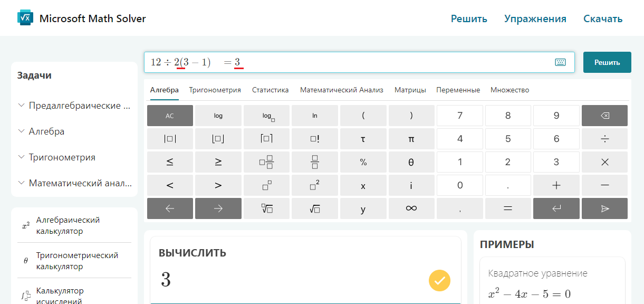Screen dimensions: 644x304
Task: Click the Microsoft Math Solver logo
Action: tap(25, 18)
